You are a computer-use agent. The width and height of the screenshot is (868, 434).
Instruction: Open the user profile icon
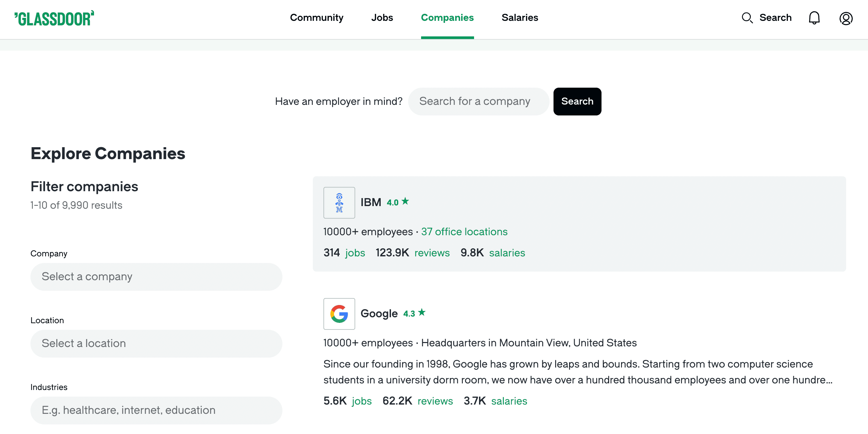tap(845, 18)
